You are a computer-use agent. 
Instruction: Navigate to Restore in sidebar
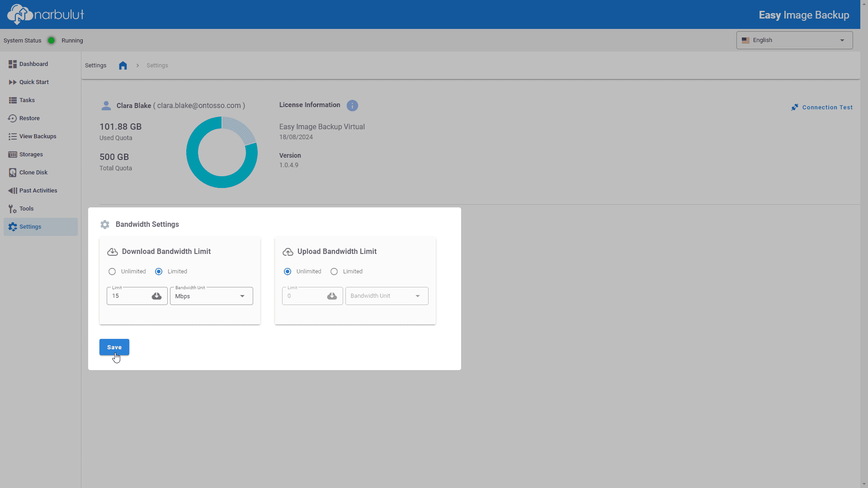pyautogui.click(x=41, y=118)
